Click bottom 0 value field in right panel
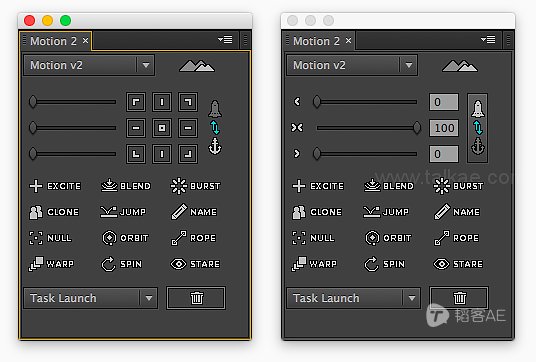Viewport: 536px width, 362px height. pyautogui.click(x=444, y=154)
